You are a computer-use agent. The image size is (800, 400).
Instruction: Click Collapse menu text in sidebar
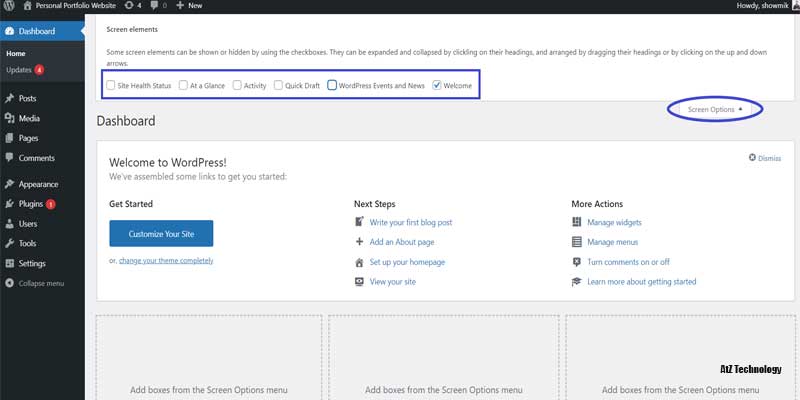(41, 283)
